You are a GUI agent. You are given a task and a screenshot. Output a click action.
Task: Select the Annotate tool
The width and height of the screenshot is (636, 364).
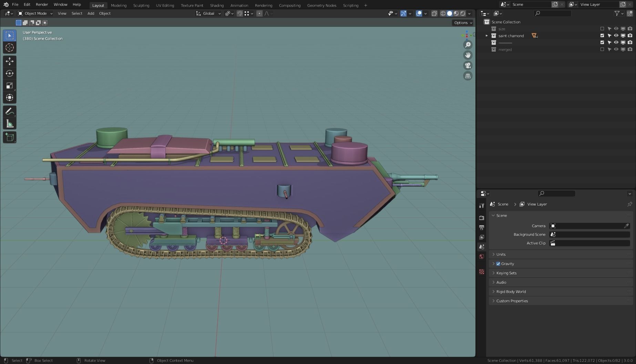click(10, 112)
